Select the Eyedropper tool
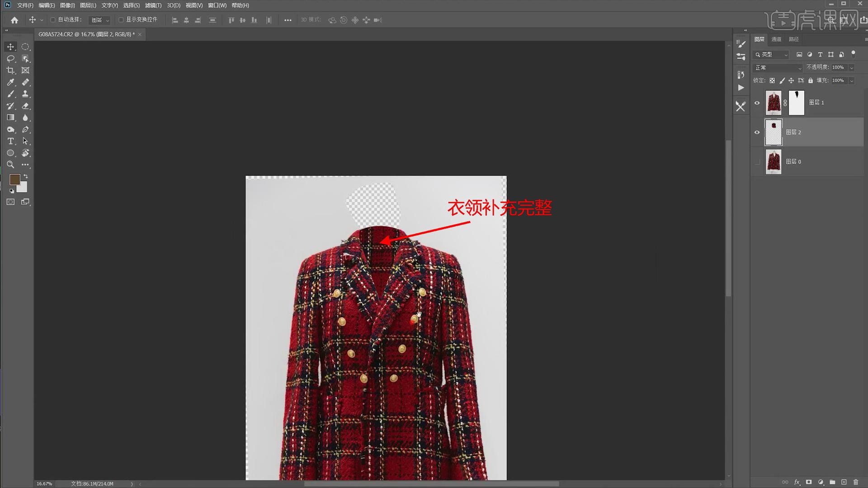The height and width of the screenshot is (488, 868). click(x=10, y=82)
